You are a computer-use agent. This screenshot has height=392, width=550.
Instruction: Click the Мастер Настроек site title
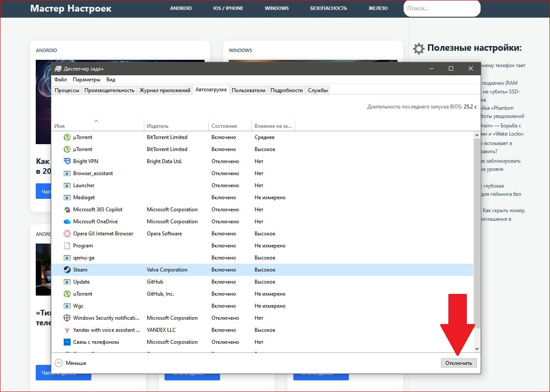click(x=71, y=8)
